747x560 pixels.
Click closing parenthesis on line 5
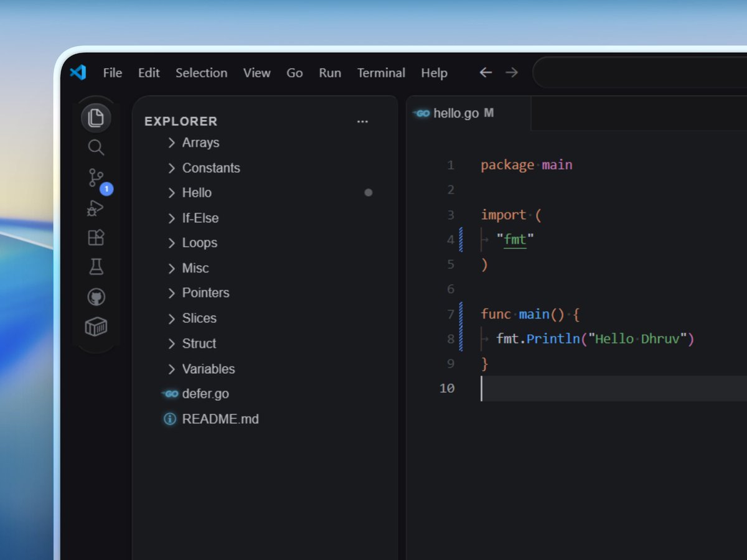pyautogui.click(x=484, y=264)
